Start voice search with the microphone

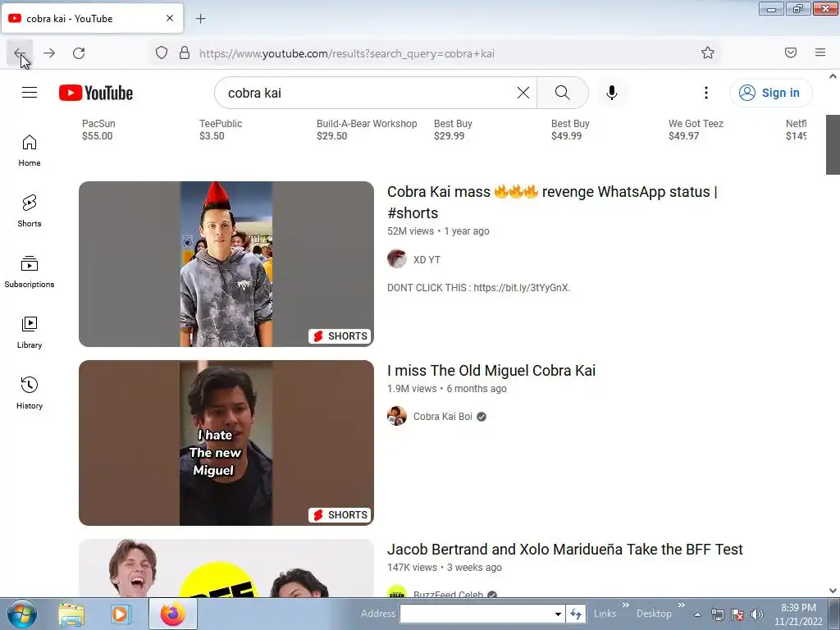point(612,93)
